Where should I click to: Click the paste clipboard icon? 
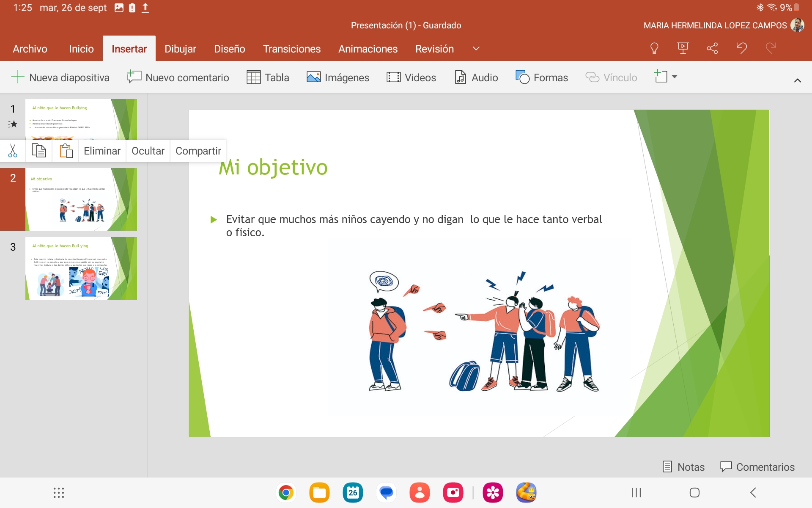click(x=66, y=151)
